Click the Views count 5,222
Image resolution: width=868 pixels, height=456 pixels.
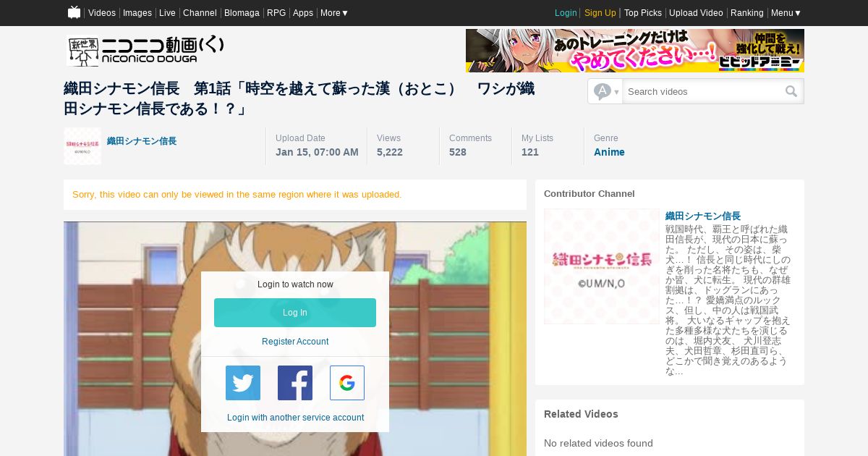coord(390,152)
